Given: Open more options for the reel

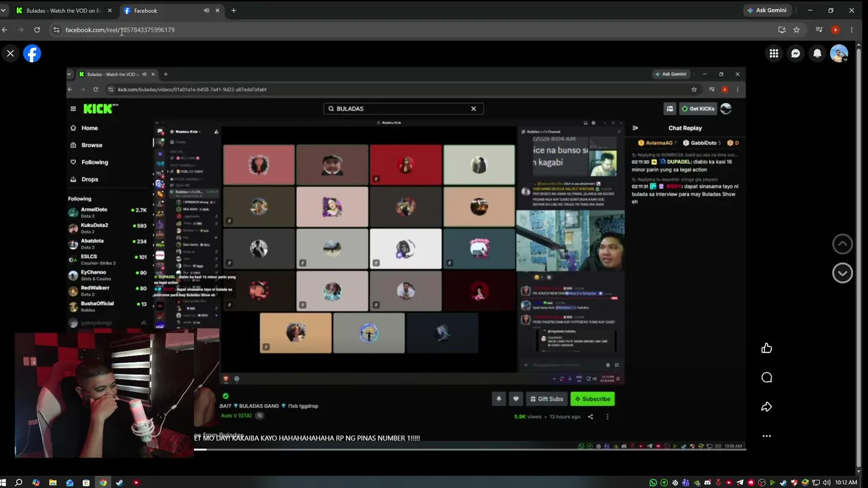Looking at the screenshot, I should pyautogui.click(x=766, y=436).
